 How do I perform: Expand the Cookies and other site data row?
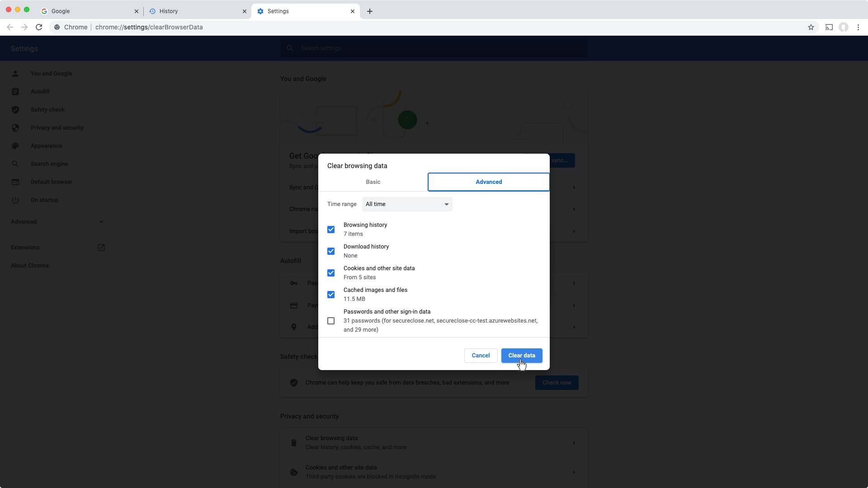(574, 472)
